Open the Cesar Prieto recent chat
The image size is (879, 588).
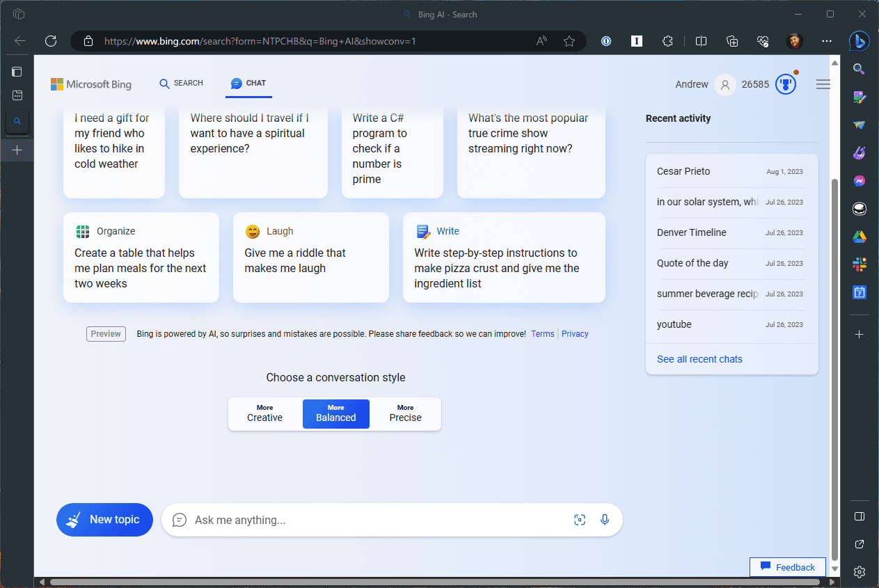click(x=731, y=171)
